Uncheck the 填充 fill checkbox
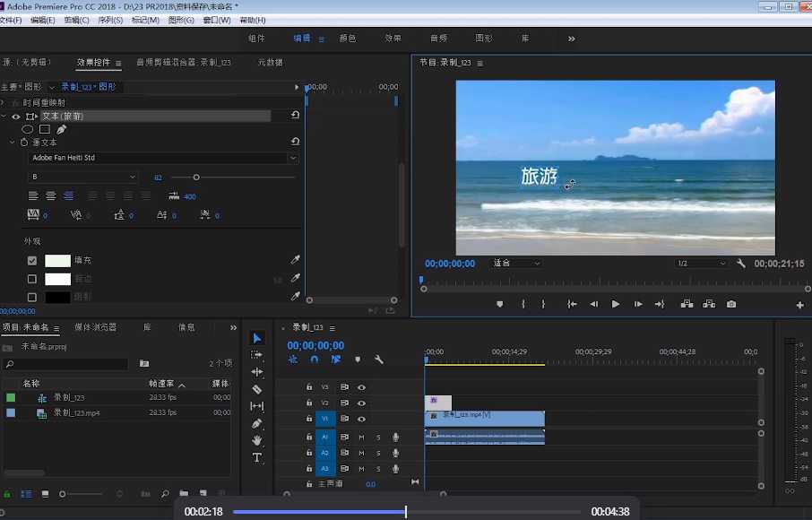The image size is (812, 520). [32, 261]
